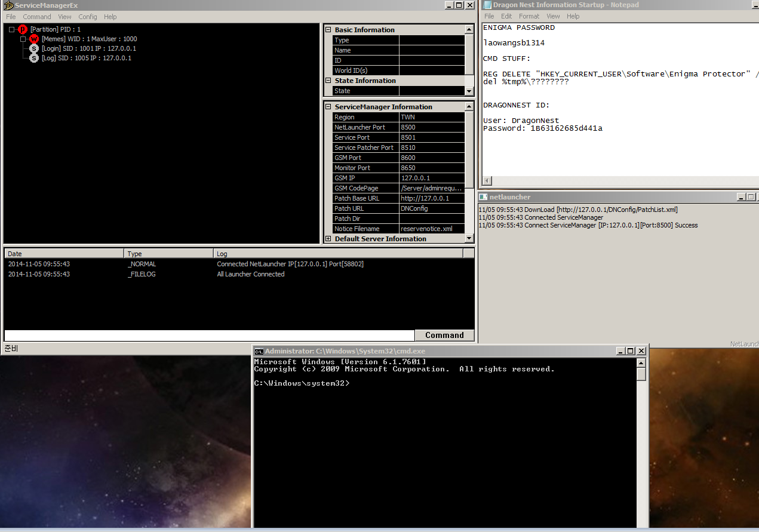The image size is (759, 532).
Task: Select the Login SID 1001 tree row
Action: point(89,48)
